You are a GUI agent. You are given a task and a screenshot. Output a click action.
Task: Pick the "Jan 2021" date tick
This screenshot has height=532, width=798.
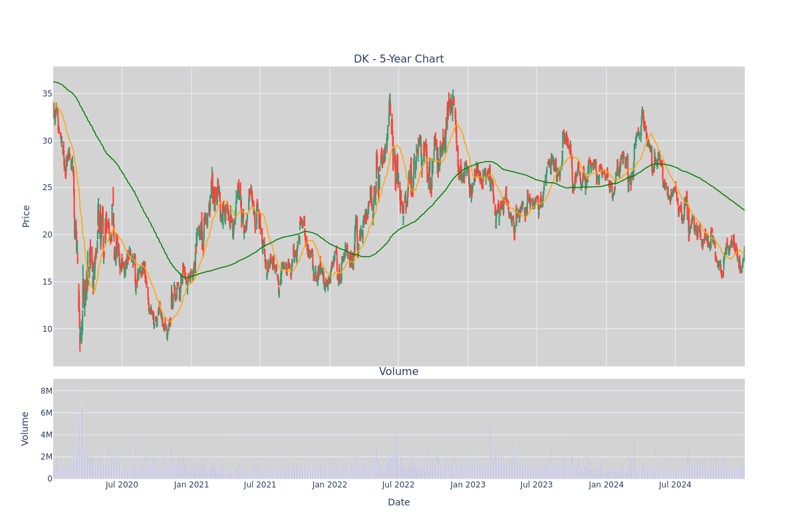(192, 485)
